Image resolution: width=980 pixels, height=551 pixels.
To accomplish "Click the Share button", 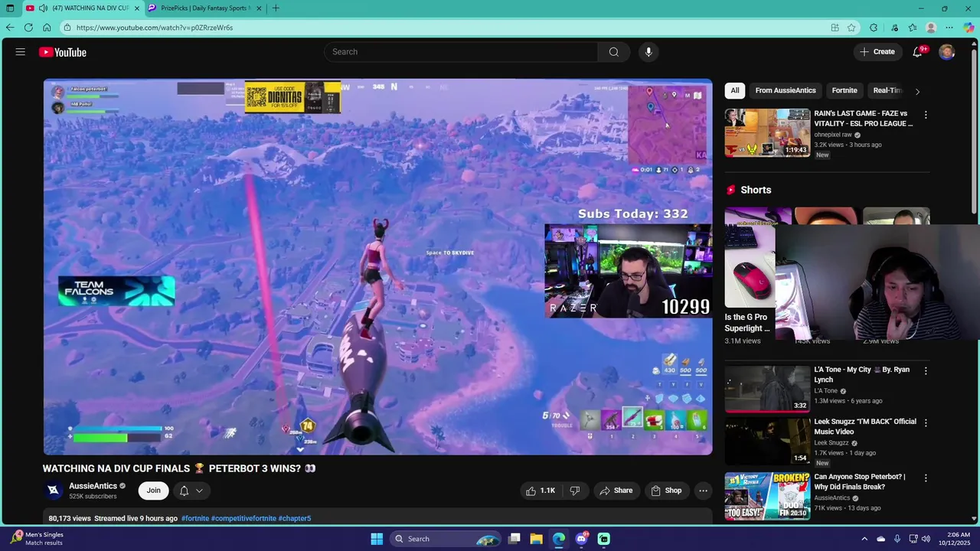I will pos(616,491).
